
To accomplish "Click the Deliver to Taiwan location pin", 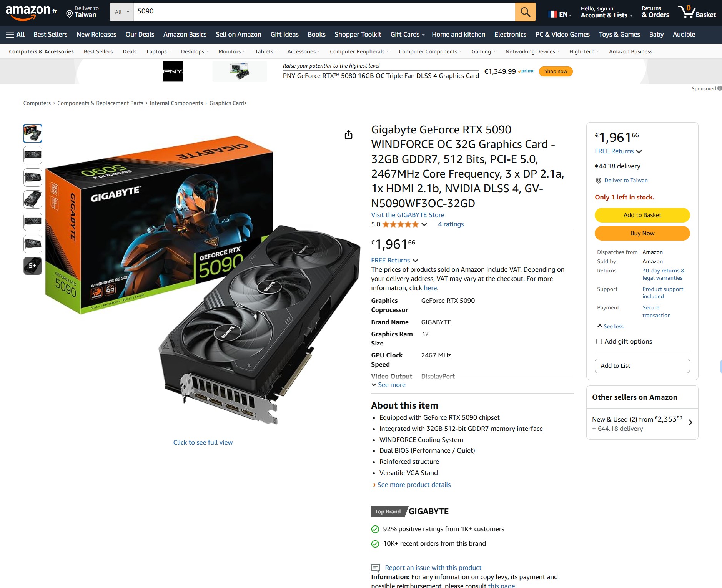I will click(70, 15).
